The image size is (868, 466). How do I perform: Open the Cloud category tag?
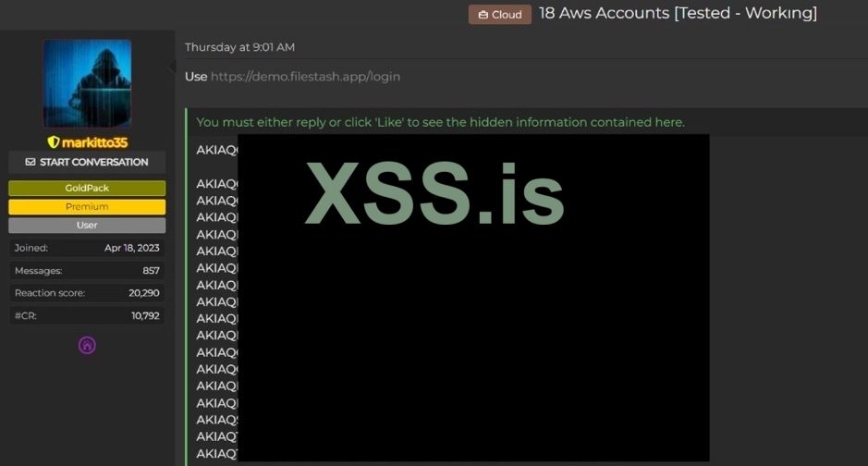[500, 15]
